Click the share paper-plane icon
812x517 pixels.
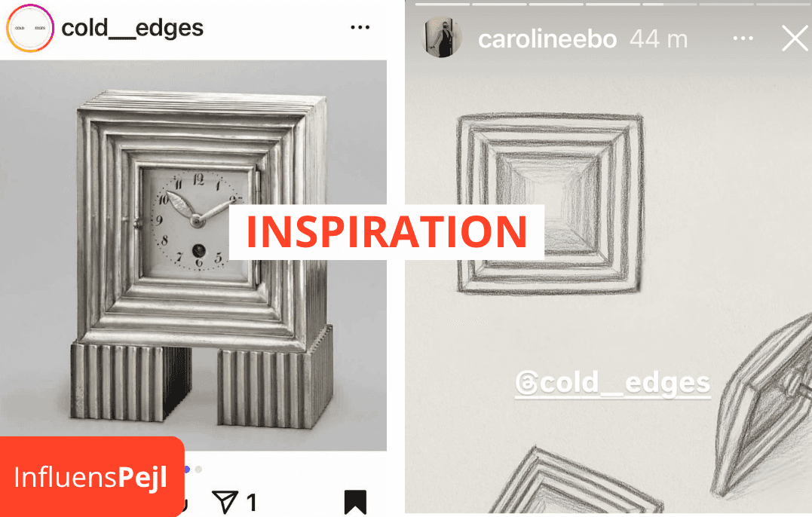point(225,502)
